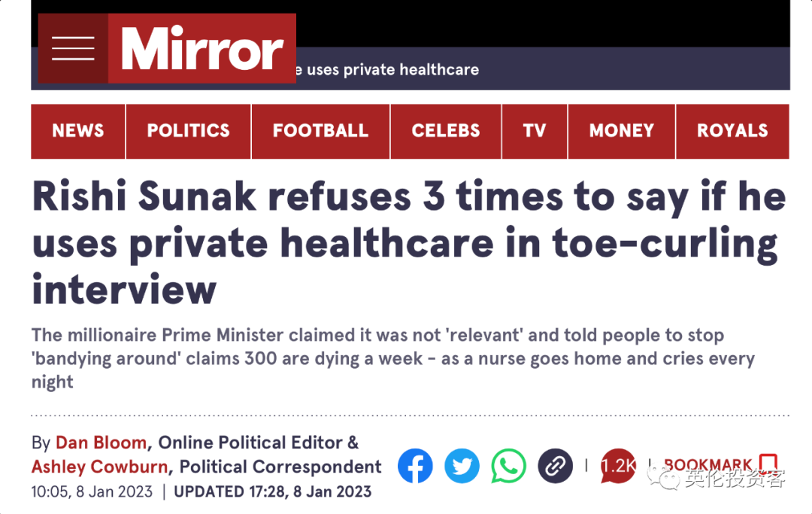Share article via WhatsApp
Viewport: 812px width, 514px height.
click(x=508, y=466)
